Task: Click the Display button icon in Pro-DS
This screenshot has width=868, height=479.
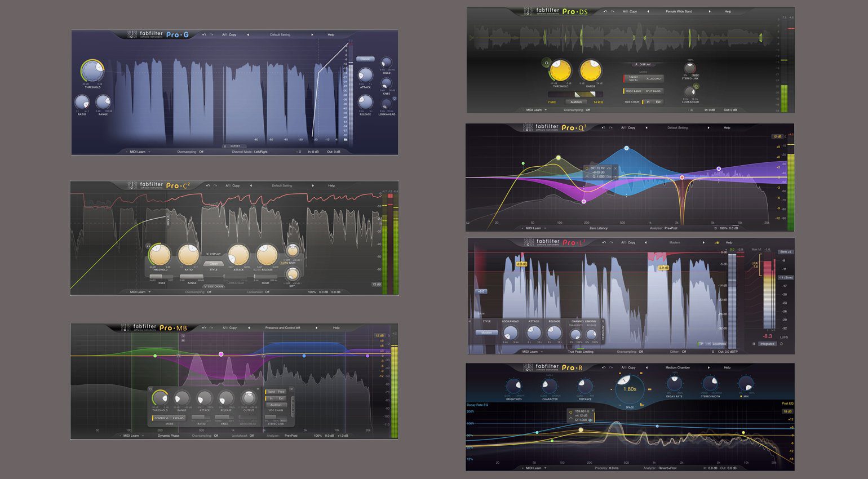Action: click(x=636, y=65)
